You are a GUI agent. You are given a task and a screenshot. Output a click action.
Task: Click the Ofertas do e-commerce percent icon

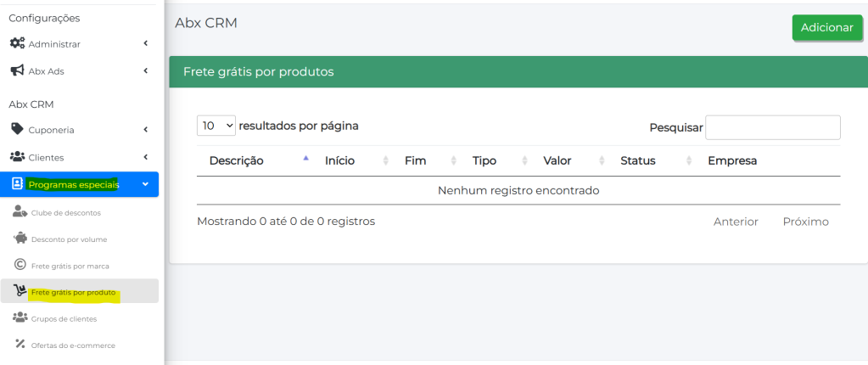pos(20,344)
